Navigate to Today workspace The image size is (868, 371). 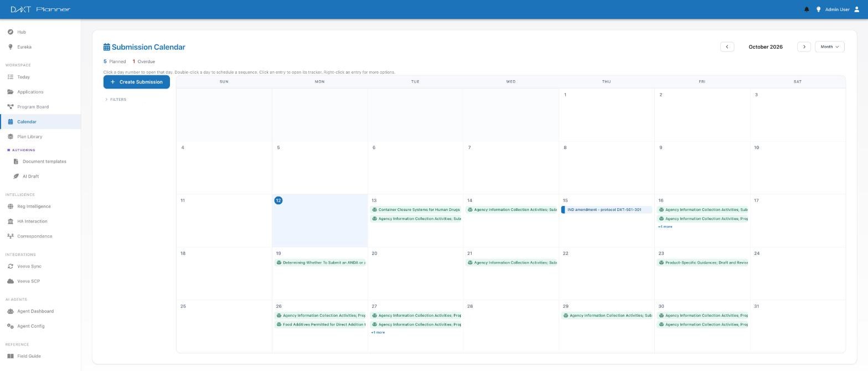point(40,77)
